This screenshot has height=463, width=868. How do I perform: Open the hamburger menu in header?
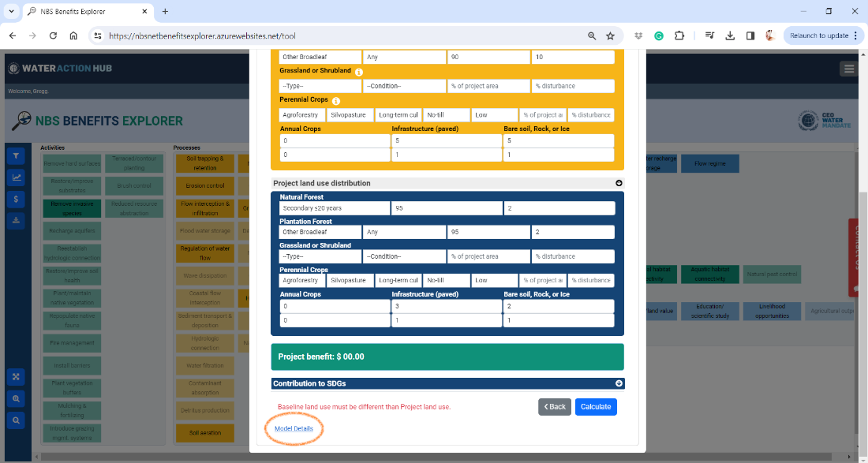(848, 69)
